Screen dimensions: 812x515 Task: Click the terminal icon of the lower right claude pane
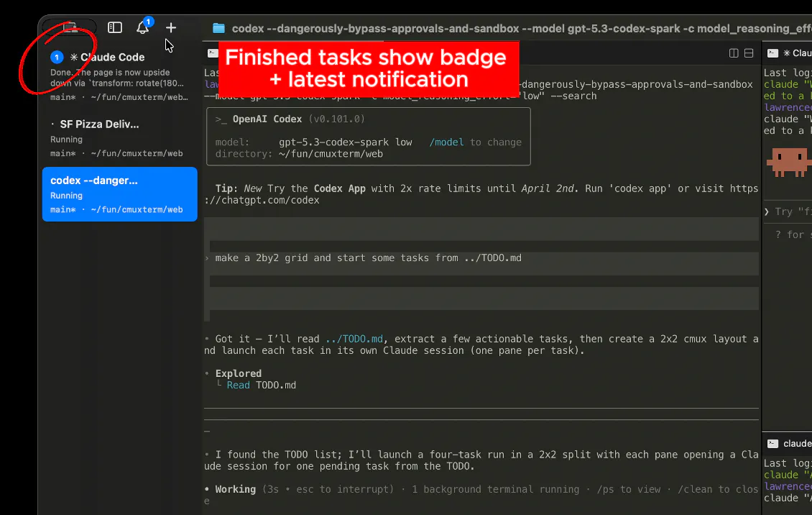point(772,444)
